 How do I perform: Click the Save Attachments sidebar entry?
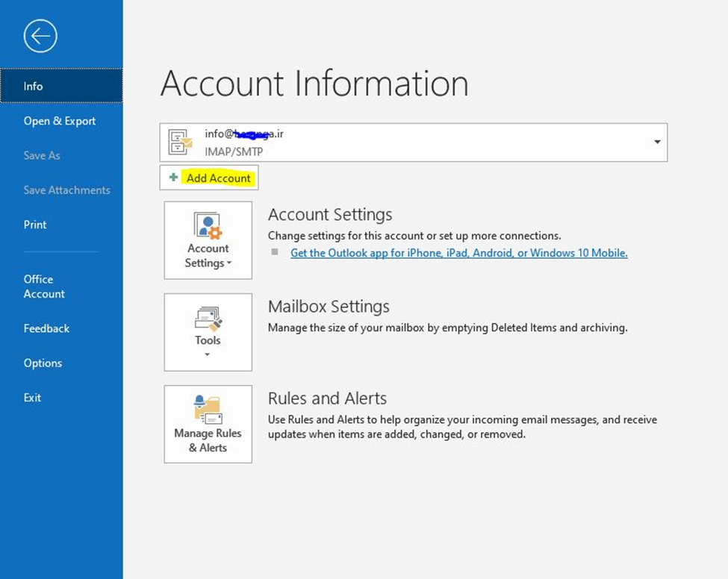pyautogui.click(x=66, y=190)
